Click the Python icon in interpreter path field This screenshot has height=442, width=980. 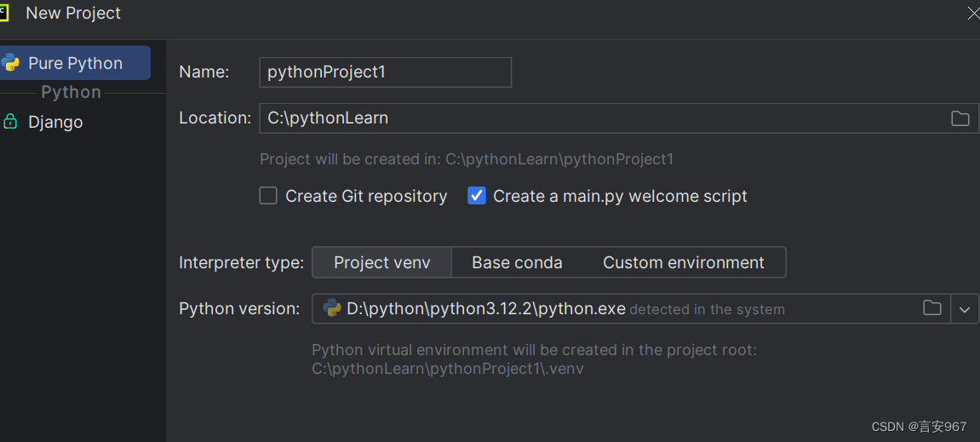(333, 308)
